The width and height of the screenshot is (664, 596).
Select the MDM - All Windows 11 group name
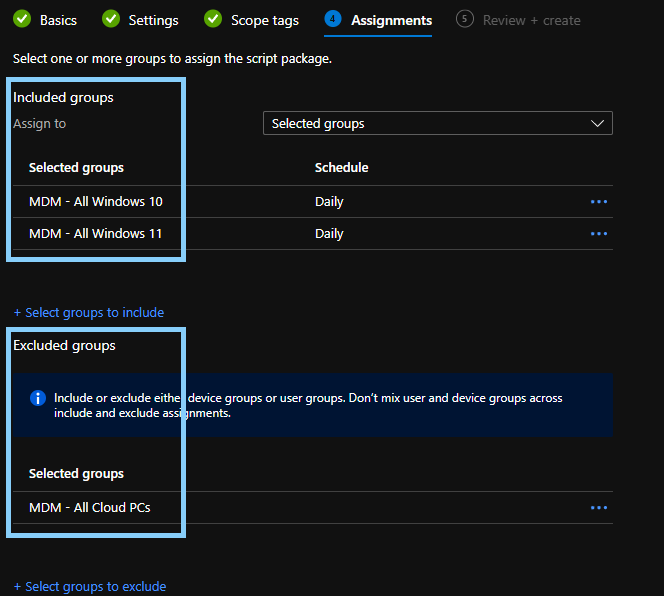[95, 234]
